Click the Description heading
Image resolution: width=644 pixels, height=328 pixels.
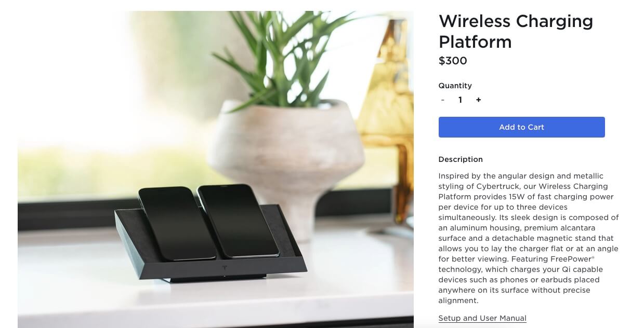coord(461,159)
